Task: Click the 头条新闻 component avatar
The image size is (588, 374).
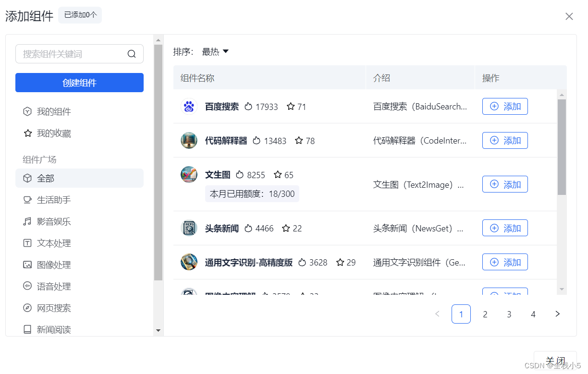Action: click(x=189, y=228)
